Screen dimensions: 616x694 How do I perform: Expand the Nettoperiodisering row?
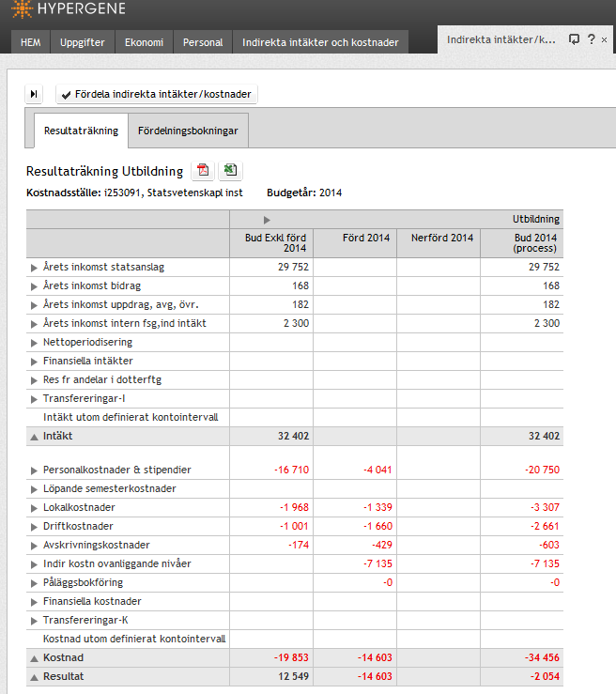(34, 343)
